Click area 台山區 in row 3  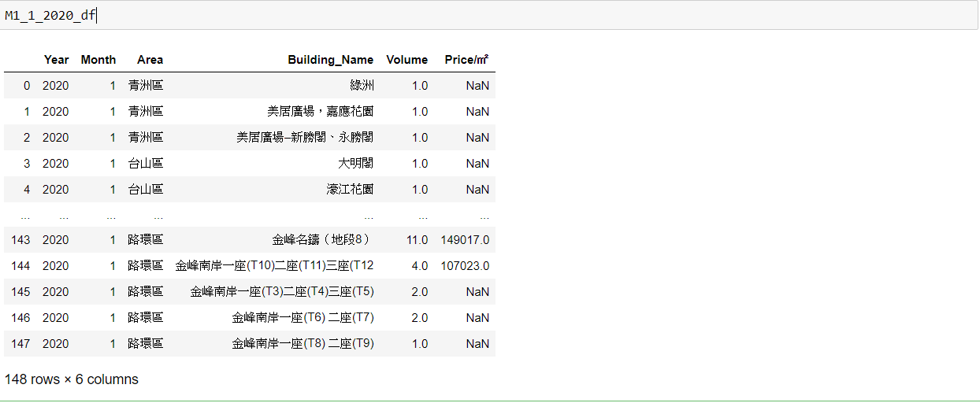[x=146, y=164]
